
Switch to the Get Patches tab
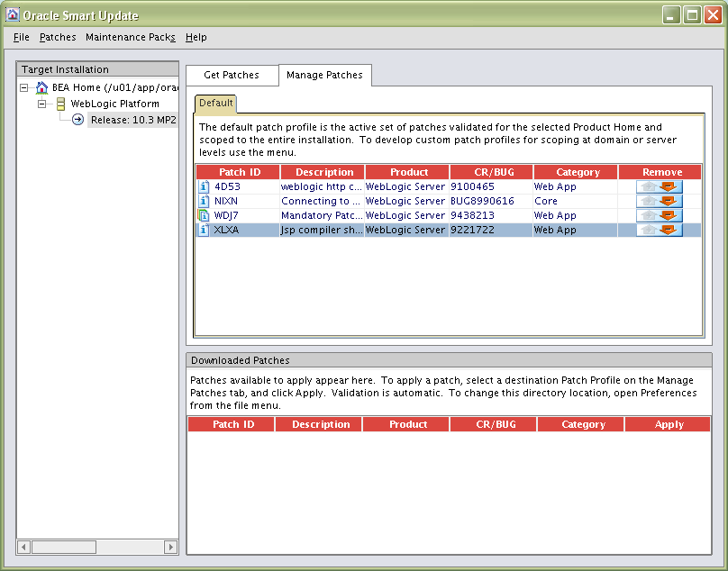coord(231,75)
